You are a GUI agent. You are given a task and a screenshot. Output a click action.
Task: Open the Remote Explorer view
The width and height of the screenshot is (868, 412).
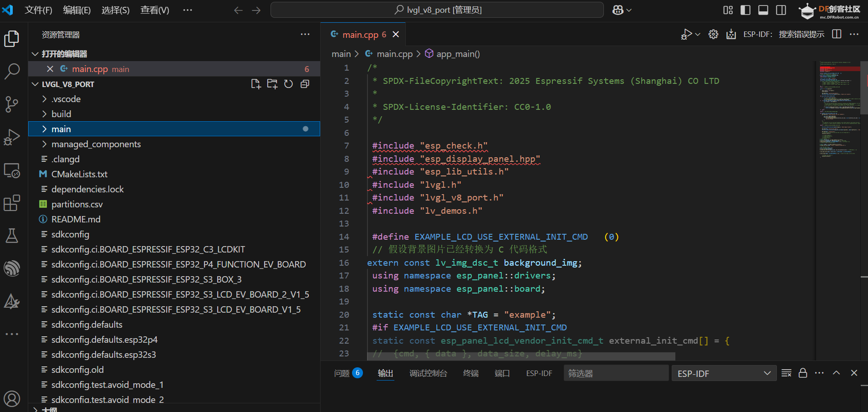tap(12, 170)
